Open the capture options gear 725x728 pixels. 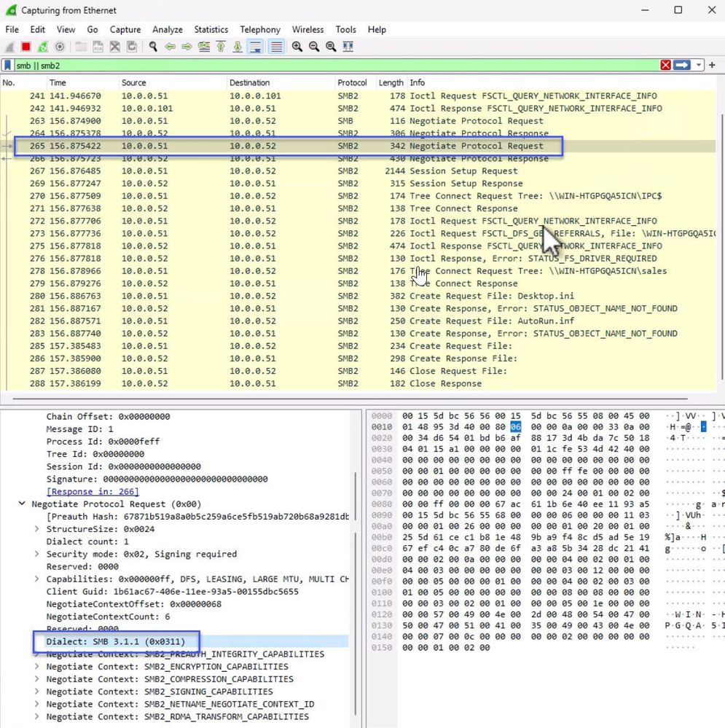pos(59,46)
